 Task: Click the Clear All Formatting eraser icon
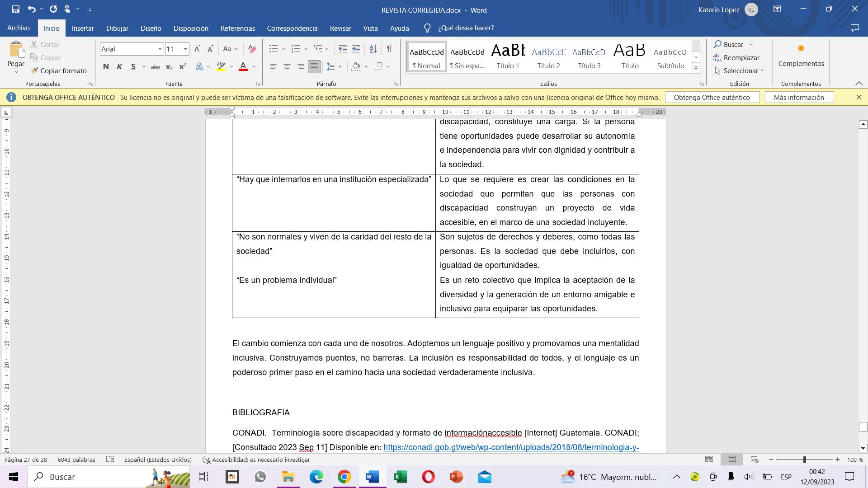click(x=252, y=49)
